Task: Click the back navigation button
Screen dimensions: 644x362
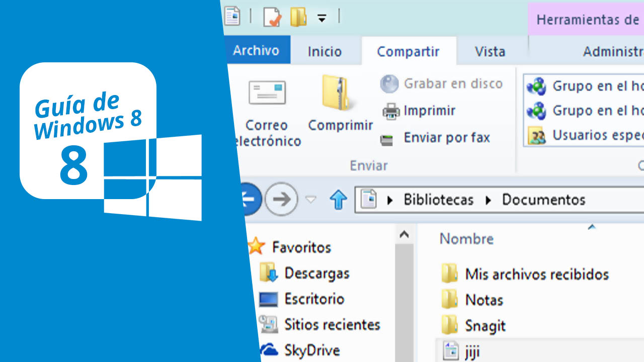Action: (x=251, y=199)
